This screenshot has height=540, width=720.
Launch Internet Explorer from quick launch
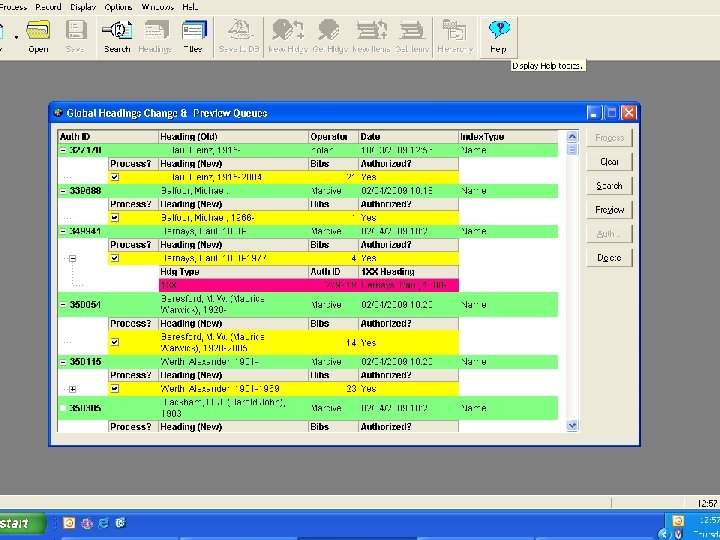[x=104, y=523]
